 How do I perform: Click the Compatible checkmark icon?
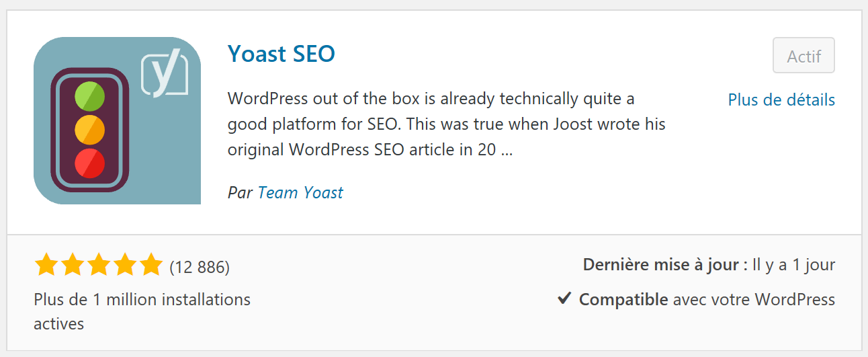pos(564,299)
